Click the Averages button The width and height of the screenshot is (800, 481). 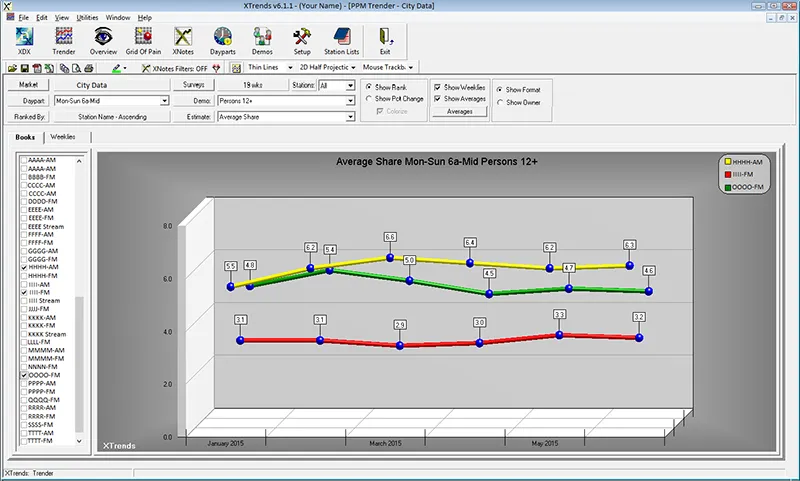[460, 111]
